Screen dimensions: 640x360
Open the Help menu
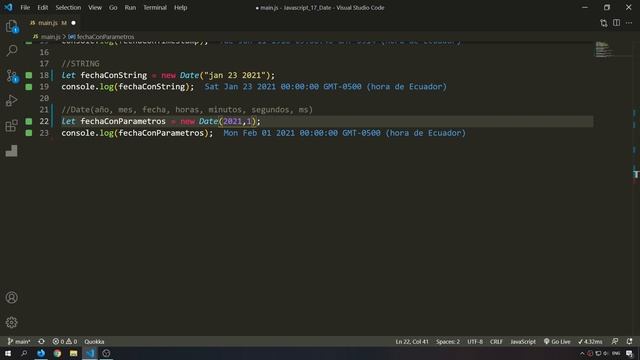[180, 7]
